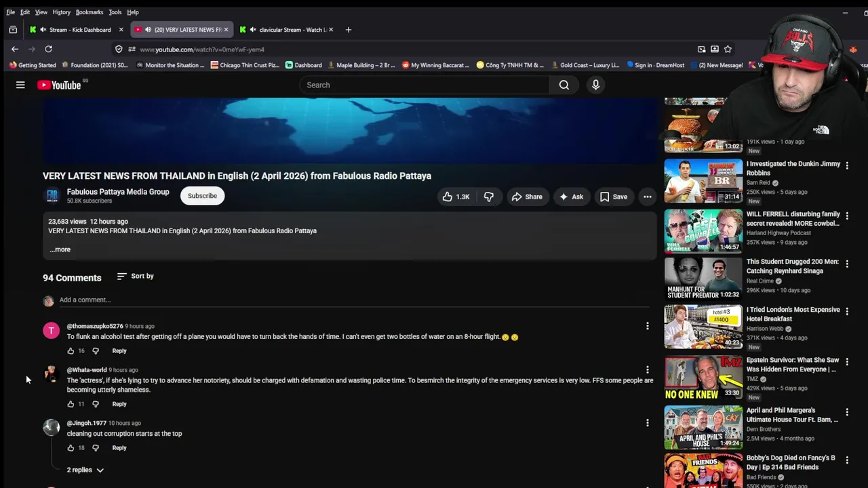Viewport: 868px width, 488px height.
Task: Reply to thomaszupko5276's comment
Action: (x=119, y=351)
